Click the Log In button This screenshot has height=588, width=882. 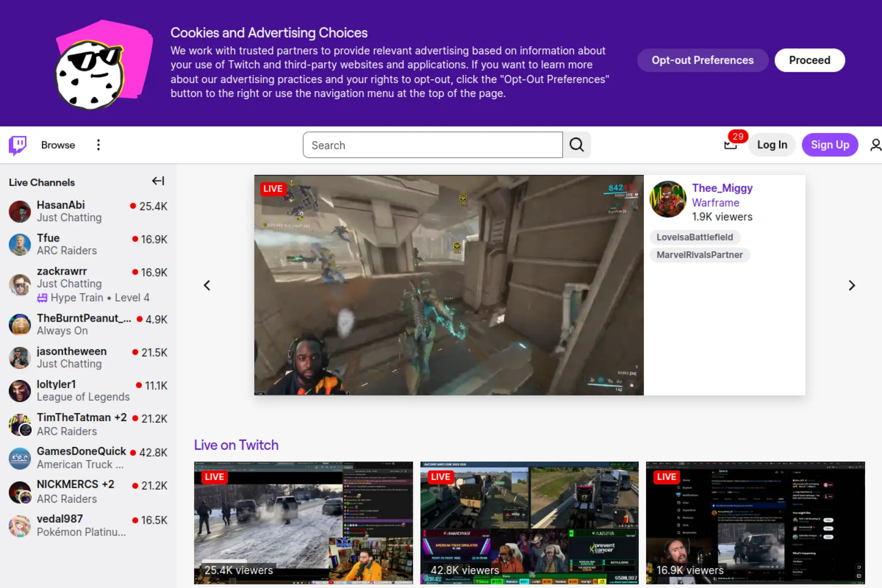tap(772, 145)
